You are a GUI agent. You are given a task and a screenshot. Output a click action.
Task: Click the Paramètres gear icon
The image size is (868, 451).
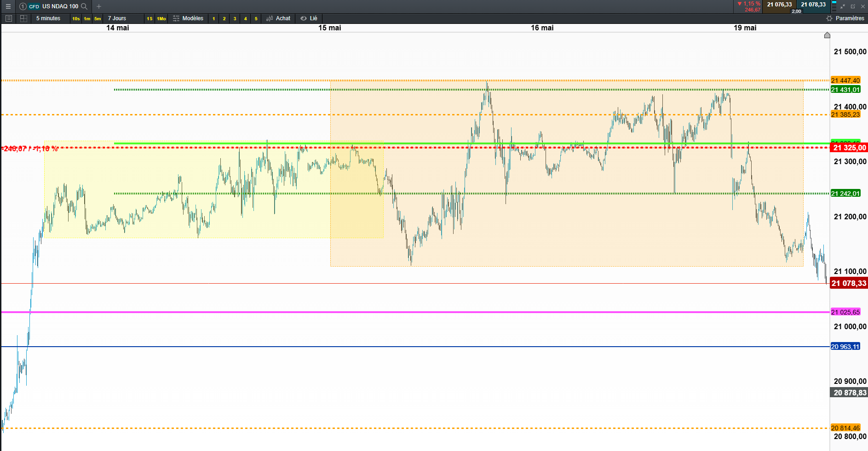click(x=829, y=18)
